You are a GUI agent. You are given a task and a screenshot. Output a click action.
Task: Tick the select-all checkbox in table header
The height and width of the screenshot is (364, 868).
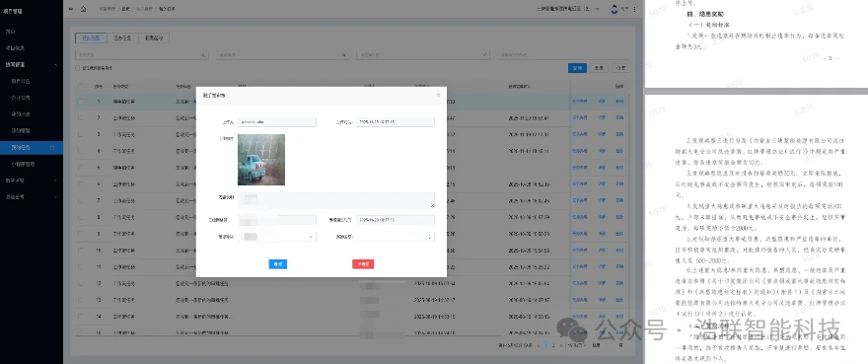coord(81,87)
